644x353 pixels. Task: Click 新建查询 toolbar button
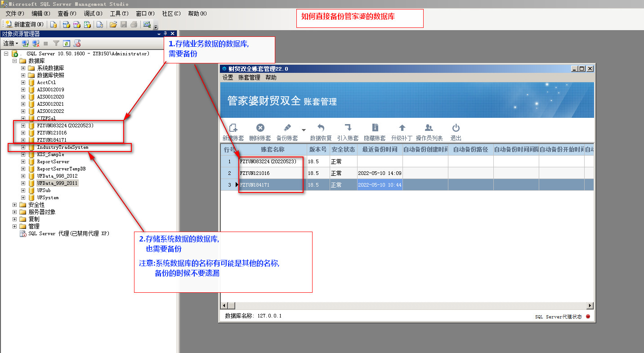tap(24, 24)
